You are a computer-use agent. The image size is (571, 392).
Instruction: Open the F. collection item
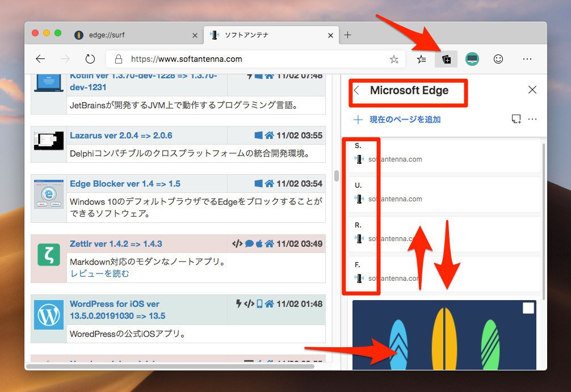(444, 273)
